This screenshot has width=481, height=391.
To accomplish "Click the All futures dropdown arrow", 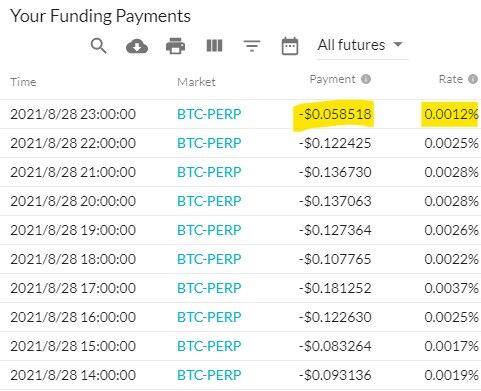I will pos(398,44).
